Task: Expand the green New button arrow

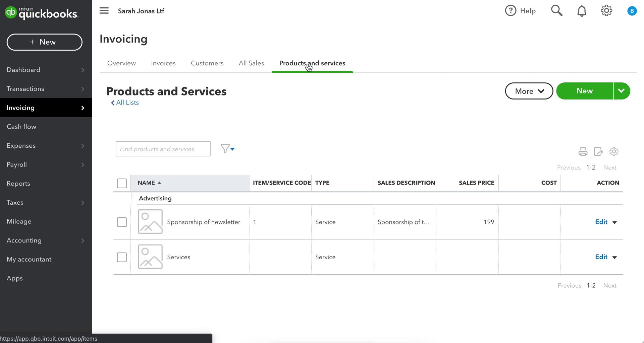Action: pyautogui.click(x=622, y=91)
